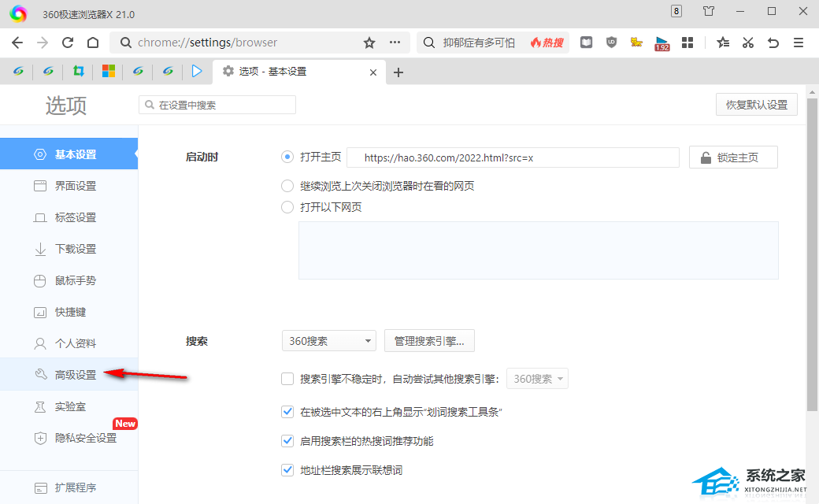Switch to 界面设置 section

coord(76,186)
